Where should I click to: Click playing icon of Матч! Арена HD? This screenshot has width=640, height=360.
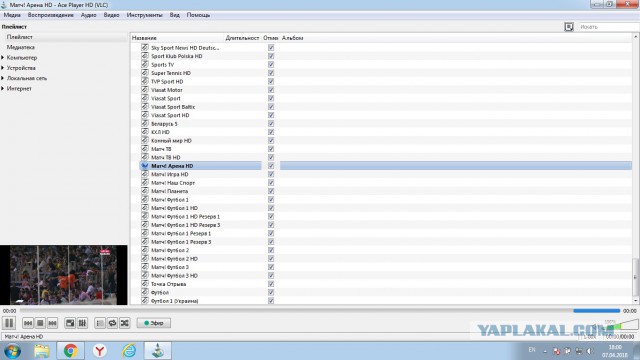[144, 166]
